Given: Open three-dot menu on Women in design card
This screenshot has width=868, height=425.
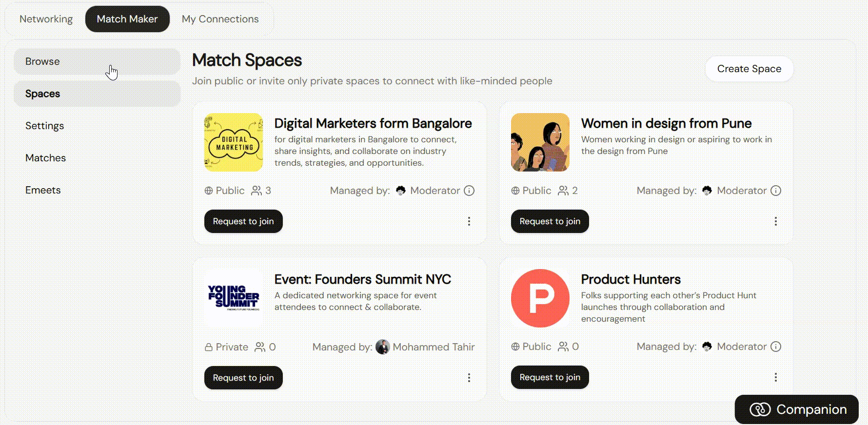Looking at the screenshot, I should tap(776, 221).
